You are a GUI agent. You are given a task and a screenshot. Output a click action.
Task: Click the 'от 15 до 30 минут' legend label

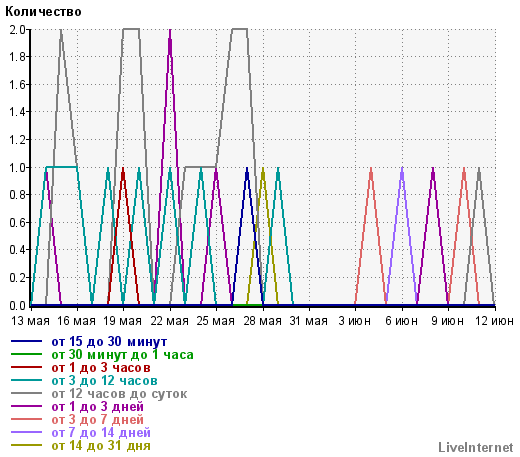[109, 342]
